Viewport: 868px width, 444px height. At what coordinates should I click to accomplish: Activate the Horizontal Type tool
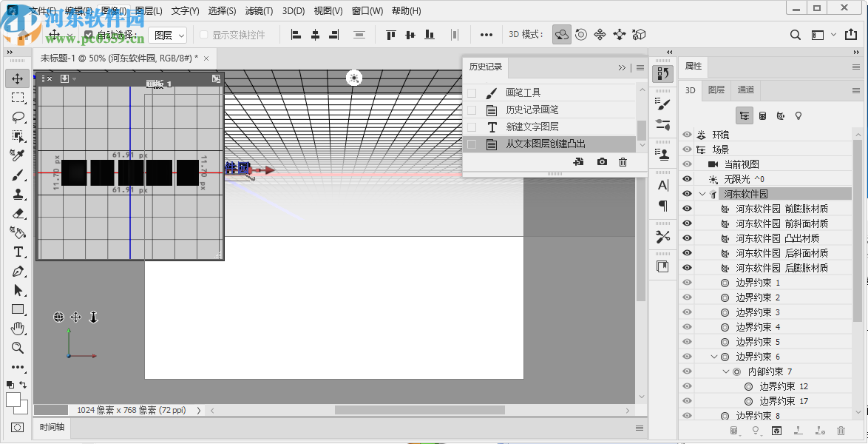[17, 251]
